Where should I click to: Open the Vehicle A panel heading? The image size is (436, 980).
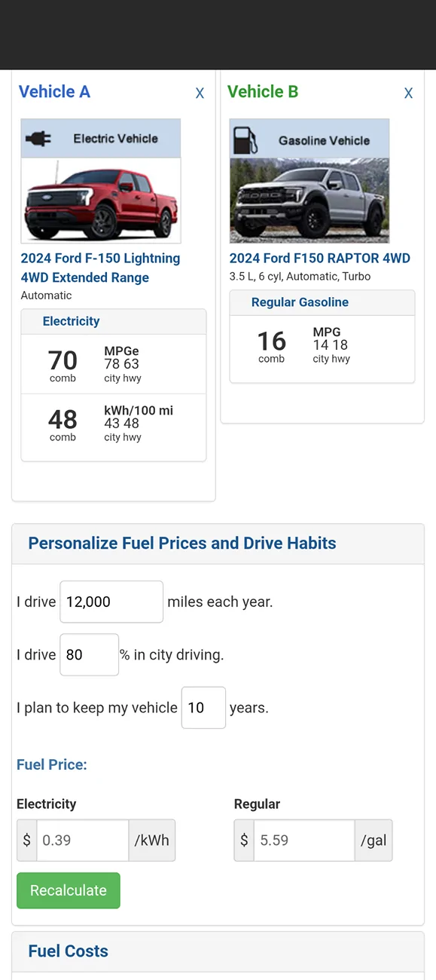point(54,91)
